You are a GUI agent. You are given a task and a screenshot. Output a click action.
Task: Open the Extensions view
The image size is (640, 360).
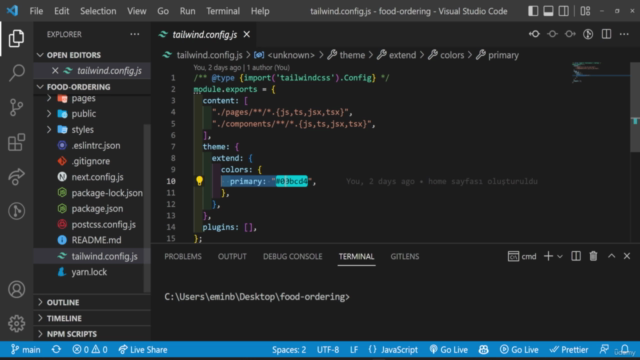pos(16,142)
